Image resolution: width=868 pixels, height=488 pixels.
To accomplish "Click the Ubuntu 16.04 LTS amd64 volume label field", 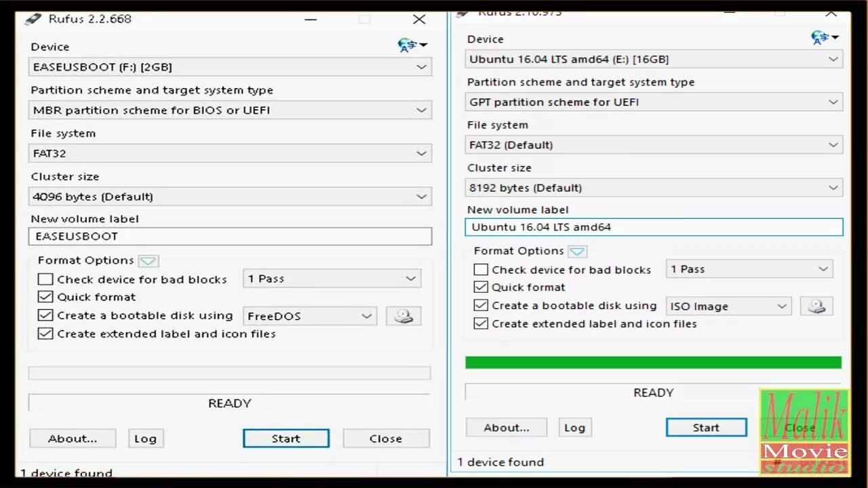I will click(654, 227).
